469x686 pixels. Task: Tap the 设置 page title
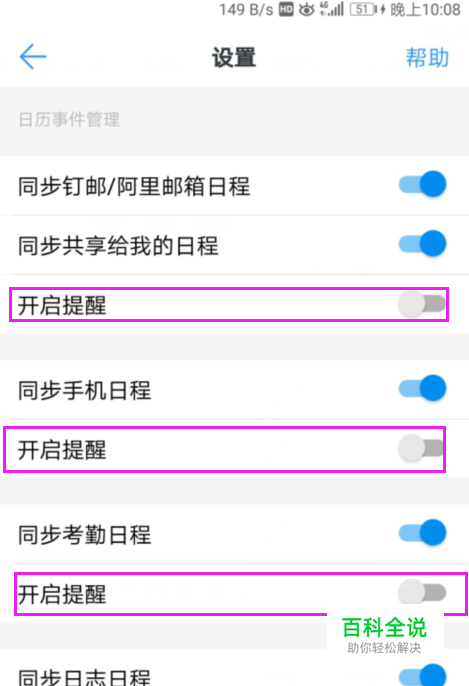pos(234,57)
